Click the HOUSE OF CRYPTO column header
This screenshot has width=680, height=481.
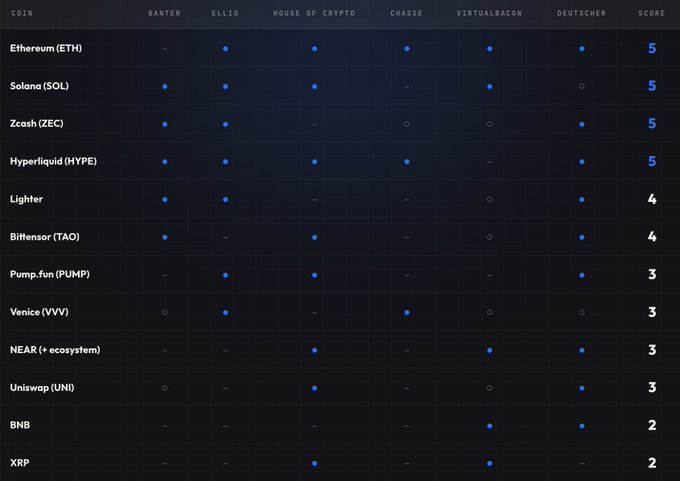[x=314, y=13]
